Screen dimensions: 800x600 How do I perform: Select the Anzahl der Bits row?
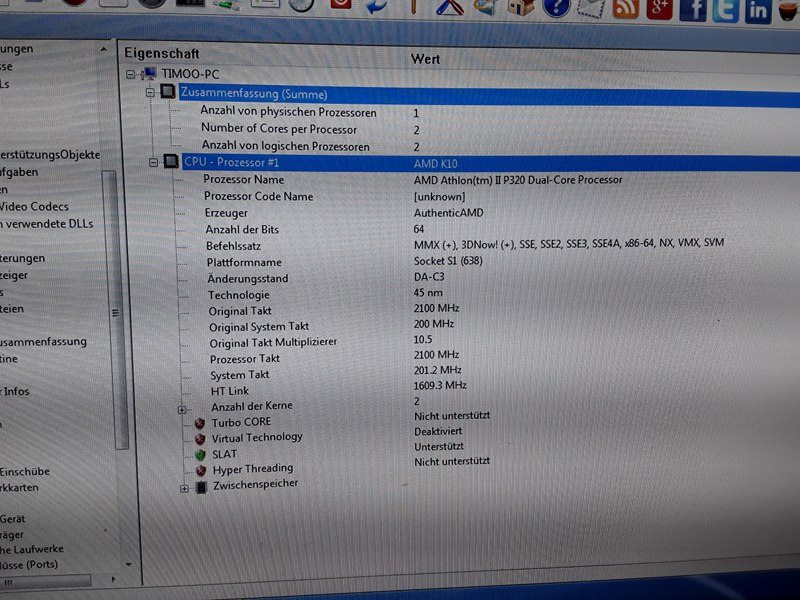coord(242,230)
